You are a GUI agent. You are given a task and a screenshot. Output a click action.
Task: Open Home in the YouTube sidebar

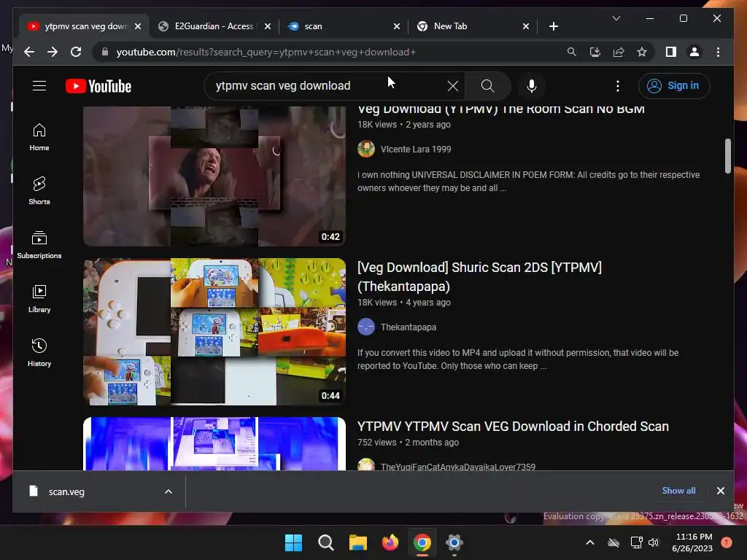pos(39,137)
